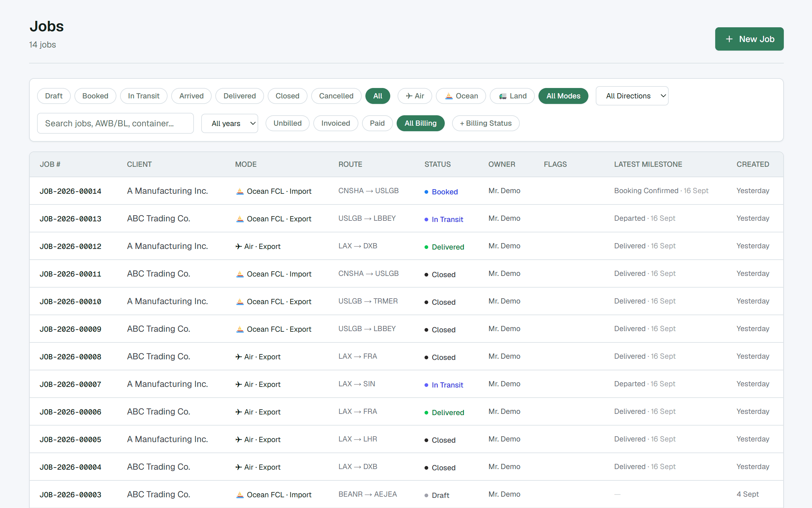Filter jobs by Delivered status chip
Image resolution: width=812 pixels, height=508 pixels.
(240, 96)
